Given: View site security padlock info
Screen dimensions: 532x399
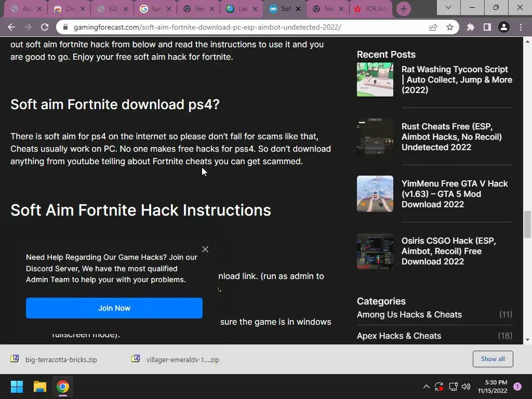Looking at the screenshot, I should (x=65, y=27).
